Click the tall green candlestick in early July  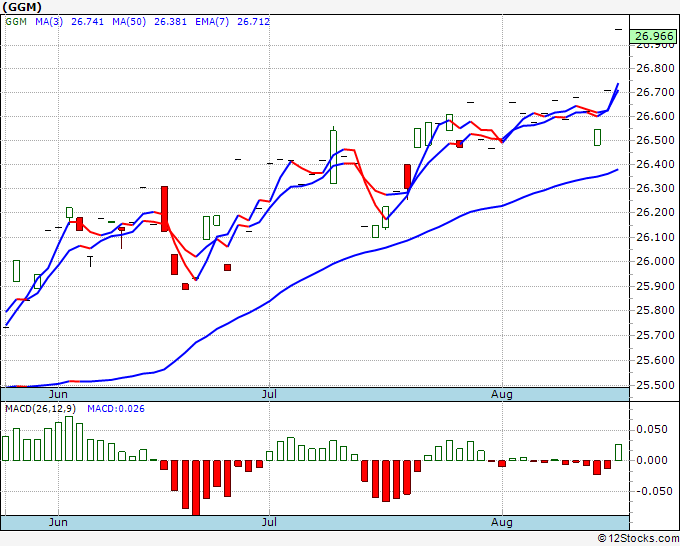(x=333, y=157)
